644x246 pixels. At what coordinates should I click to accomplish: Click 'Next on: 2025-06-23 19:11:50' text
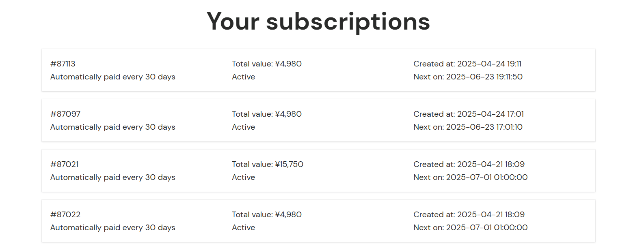(468, 77)
